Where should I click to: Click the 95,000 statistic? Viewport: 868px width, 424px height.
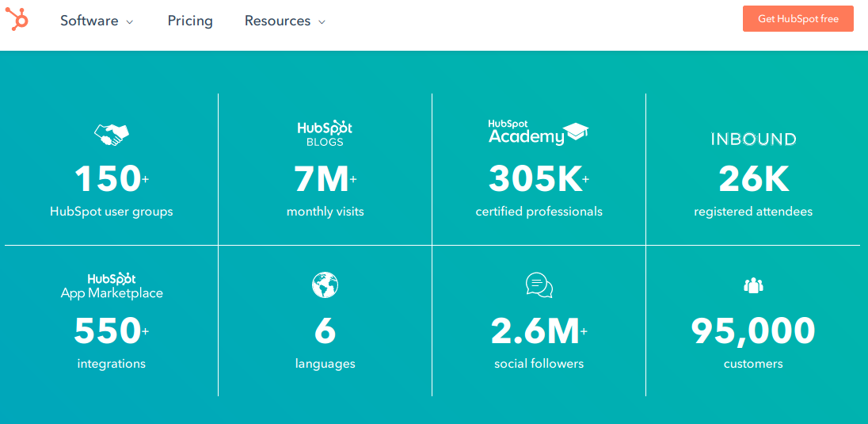click(753, 331)
